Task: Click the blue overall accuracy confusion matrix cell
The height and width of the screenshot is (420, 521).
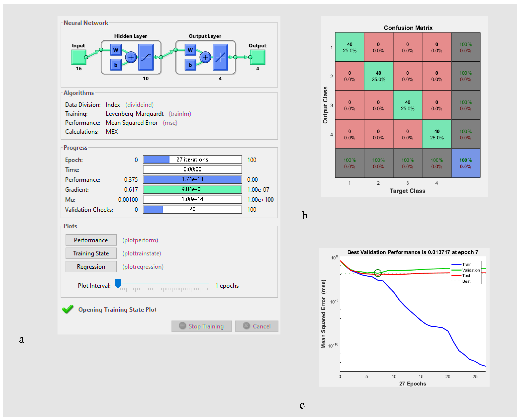Action: (x=466, y=164)
